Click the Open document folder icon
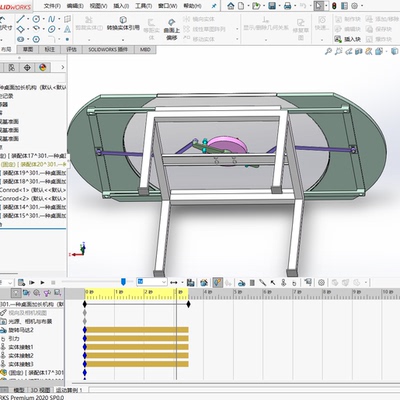400x400 pixels. 256,6
